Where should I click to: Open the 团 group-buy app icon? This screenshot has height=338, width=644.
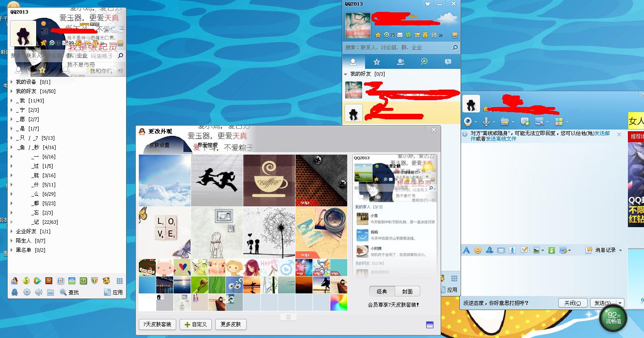coord(83,281)
